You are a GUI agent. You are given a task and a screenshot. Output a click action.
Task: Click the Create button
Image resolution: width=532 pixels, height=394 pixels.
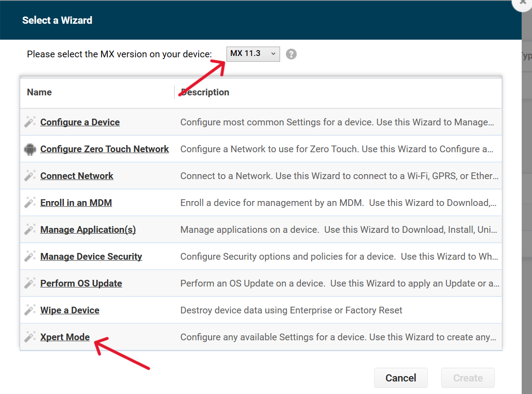pyautogui.click(x=468, y=378)
